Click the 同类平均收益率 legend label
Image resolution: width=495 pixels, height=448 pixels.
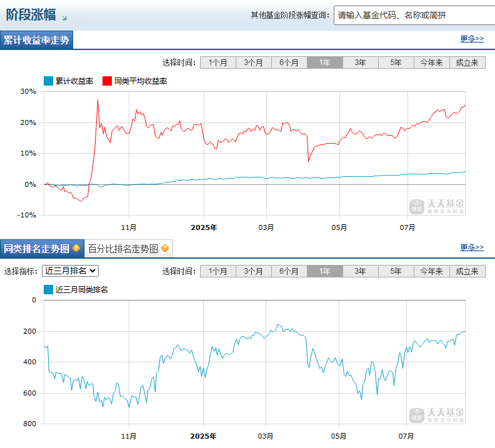(x=141, y=81)
